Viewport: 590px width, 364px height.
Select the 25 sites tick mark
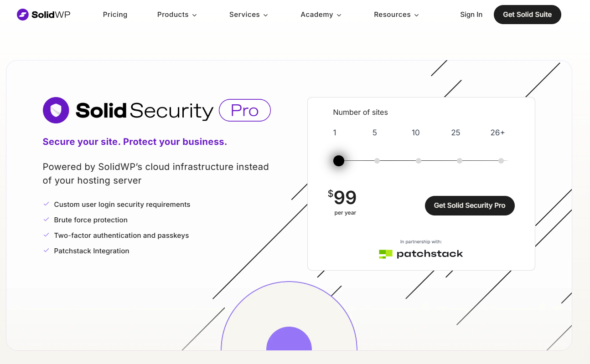pos(460,160)
